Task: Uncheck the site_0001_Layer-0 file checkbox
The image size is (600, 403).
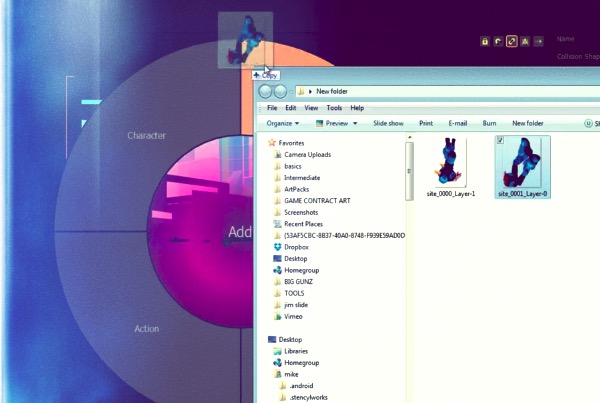Action: [x=500, y=141]
